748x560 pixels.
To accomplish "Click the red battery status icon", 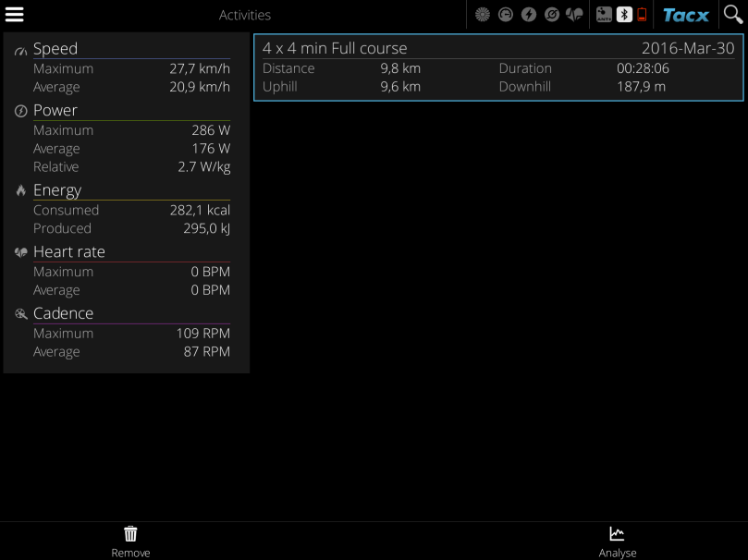I will pos(642,15).
